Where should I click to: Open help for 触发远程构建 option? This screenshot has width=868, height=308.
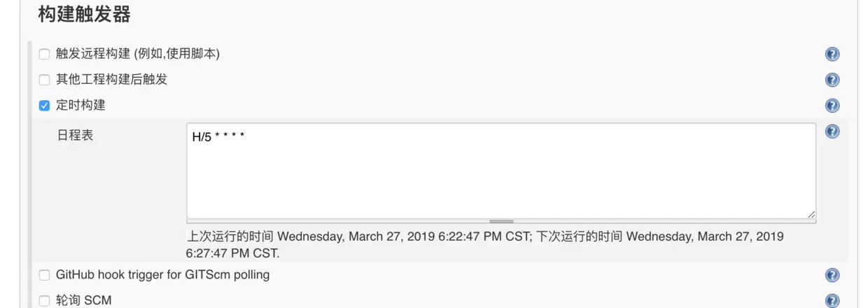pos(832,54)
